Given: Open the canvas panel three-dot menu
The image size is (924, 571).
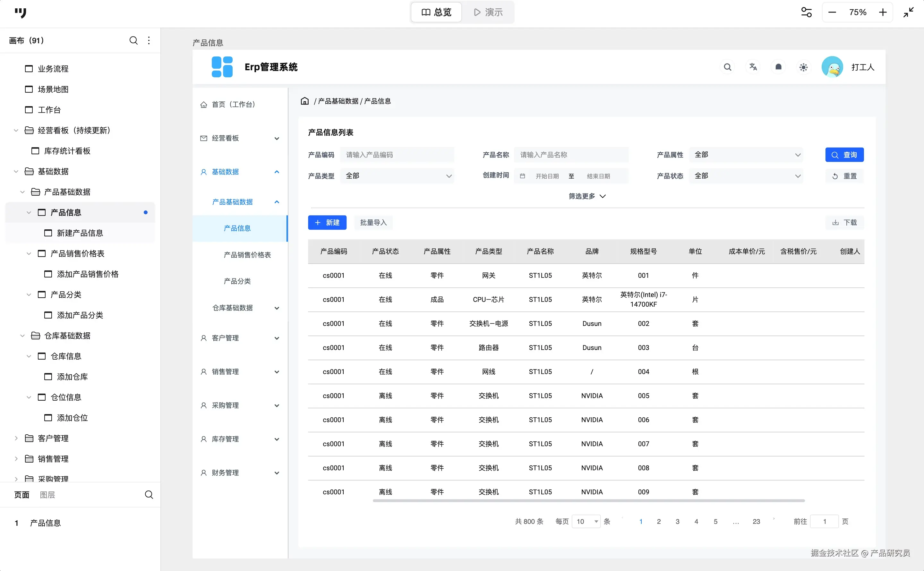Looking at the screenshot, I should 149,40.
